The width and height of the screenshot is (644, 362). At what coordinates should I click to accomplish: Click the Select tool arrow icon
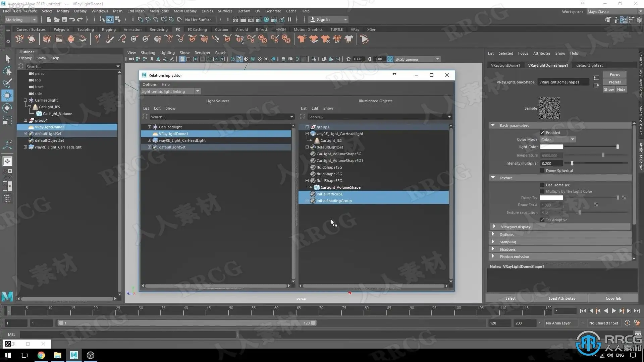click(7, 59)
